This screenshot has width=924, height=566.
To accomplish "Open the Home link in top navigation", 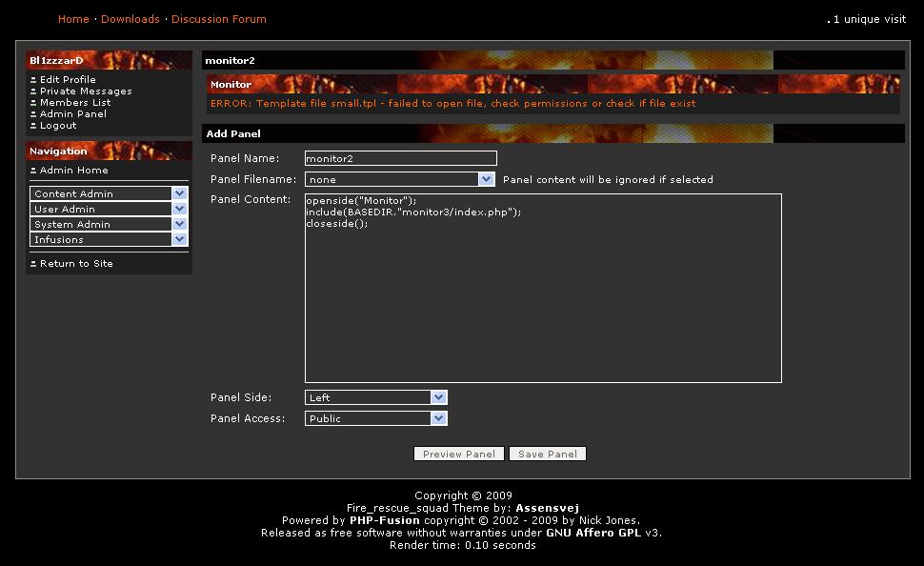I will [73, 19].
